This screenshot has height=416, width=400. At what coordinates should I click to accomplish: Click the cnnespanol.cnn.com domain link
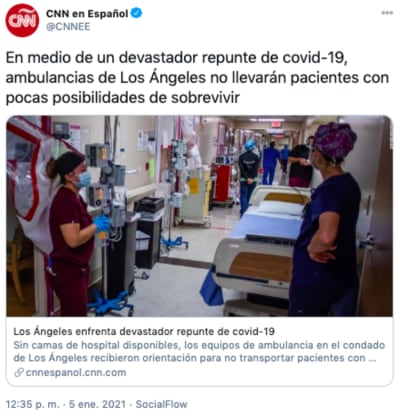click(x=76, y=372)
